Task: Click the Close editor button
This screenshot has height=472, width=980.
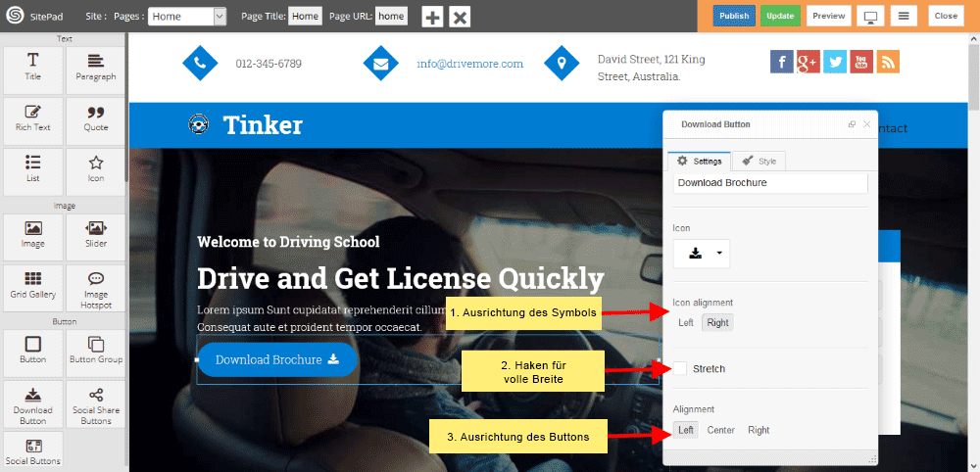Action: [x=946, y=17]
